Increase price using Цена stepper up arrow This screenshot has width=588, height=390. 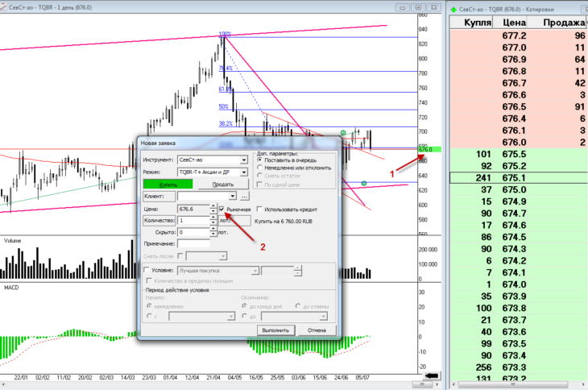[x=213, y=205]
